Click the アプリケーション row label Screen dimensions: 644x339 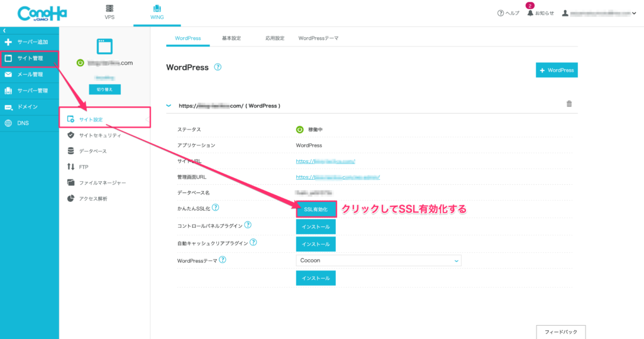click(196, 145)
